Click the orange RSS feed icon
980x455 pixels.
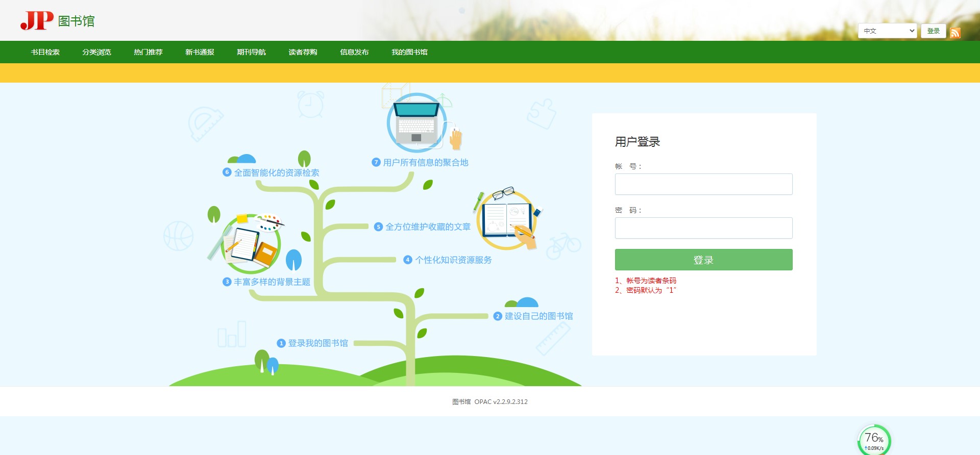point(955,33)
